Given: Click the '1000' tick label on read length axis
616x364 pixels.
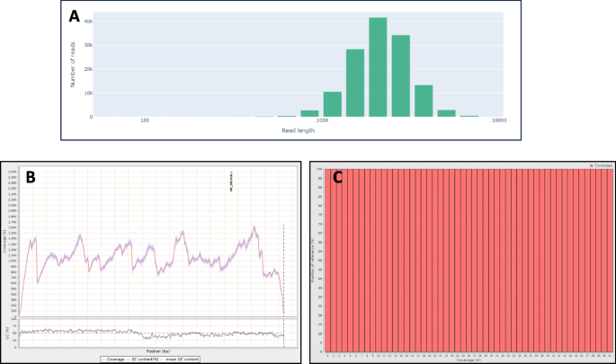Looking at the screenshot, I should click(322, 120).
